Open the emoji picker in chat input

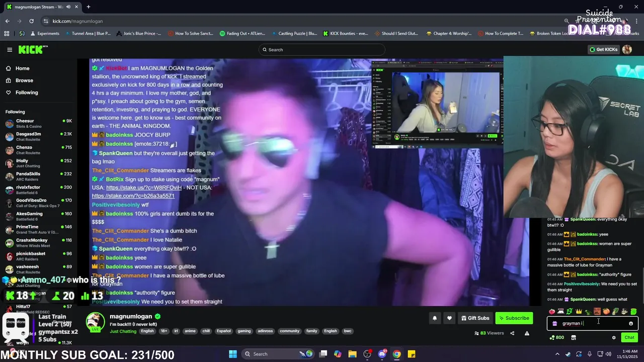point(631,323)
